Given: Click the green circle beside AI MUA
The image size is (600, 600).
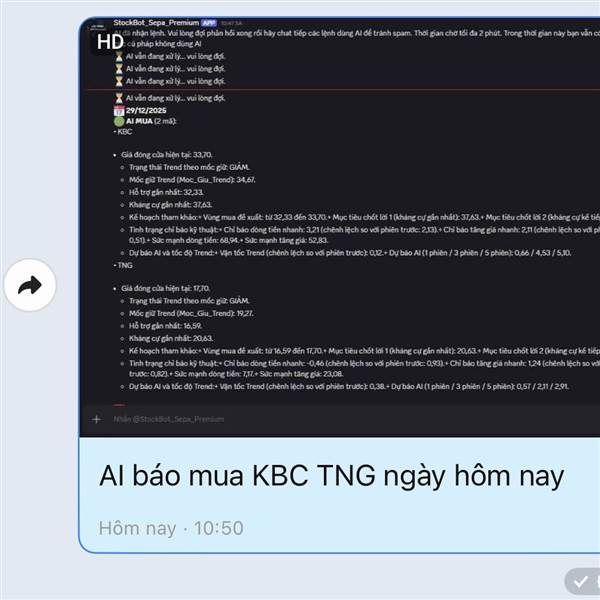Looking at the screenshot, I should (x=119, y=121).
